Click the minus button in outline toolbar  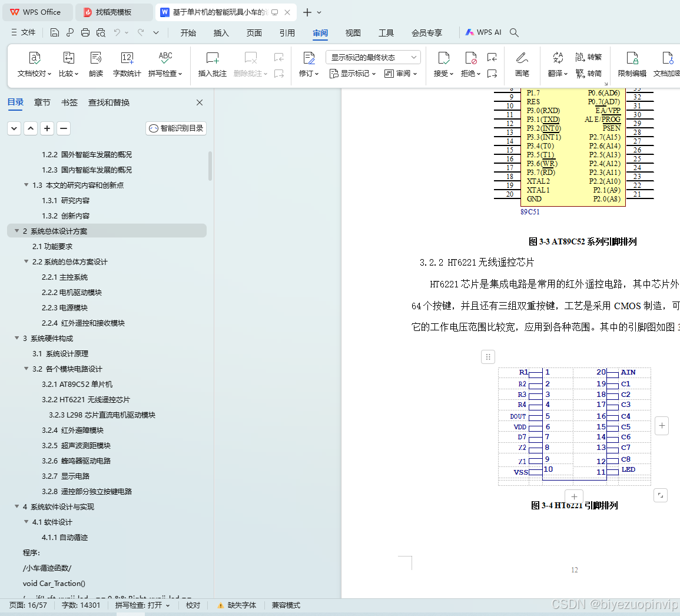coord(64,128)
